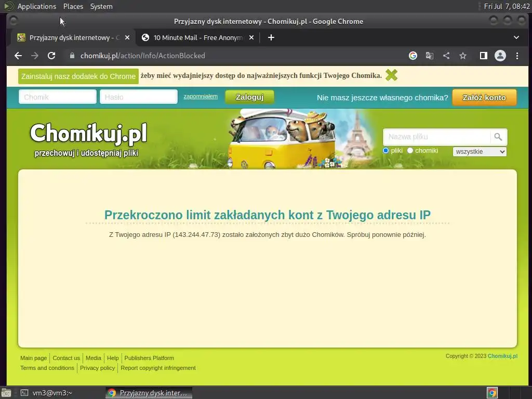Screen dimensions: 532x399
Task: Click the browser forward arrow
Action: (x=35, y=56)
